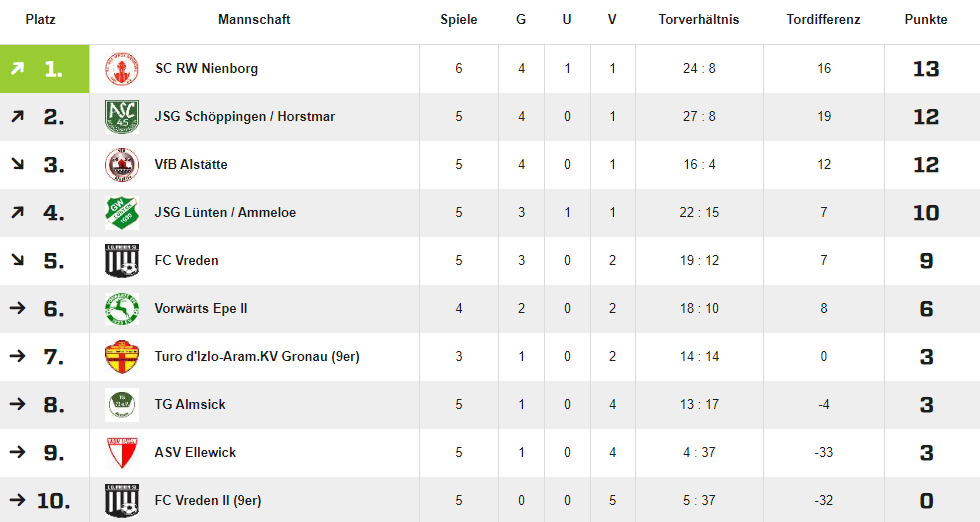The height and width of the screenshot is (522, 980).
Task: Click the green first-place rank badge
Action: [x=44, y=69]
